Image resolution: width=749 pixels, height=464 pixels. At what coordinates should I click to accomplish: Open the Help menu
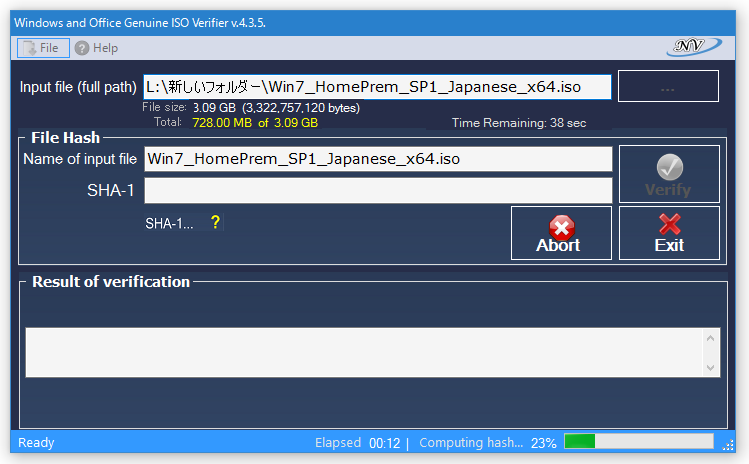coord(96,48)
